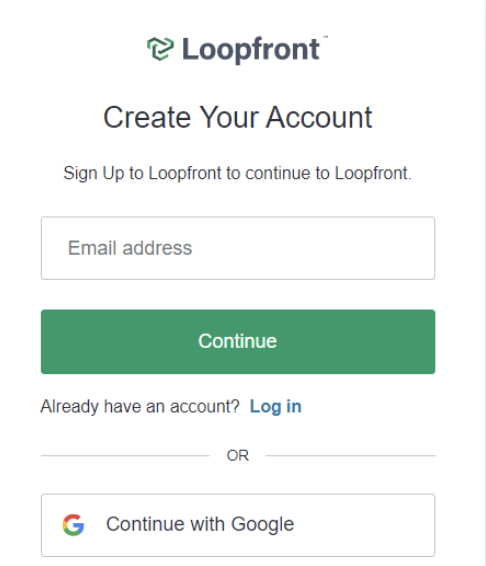Viewport: 486px width, 566px height.
Task: Click the Email address placeholder text
Action: pos(130,248)
